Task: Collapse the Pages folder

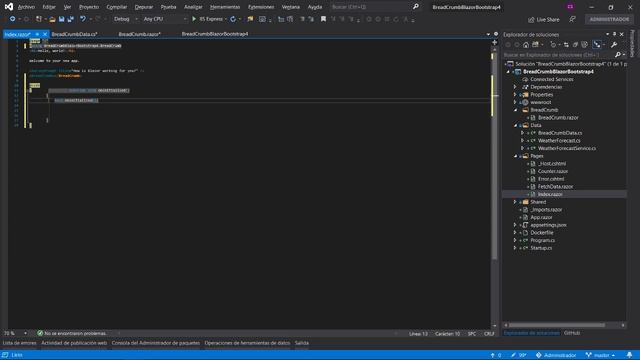Action: (515, 156)
